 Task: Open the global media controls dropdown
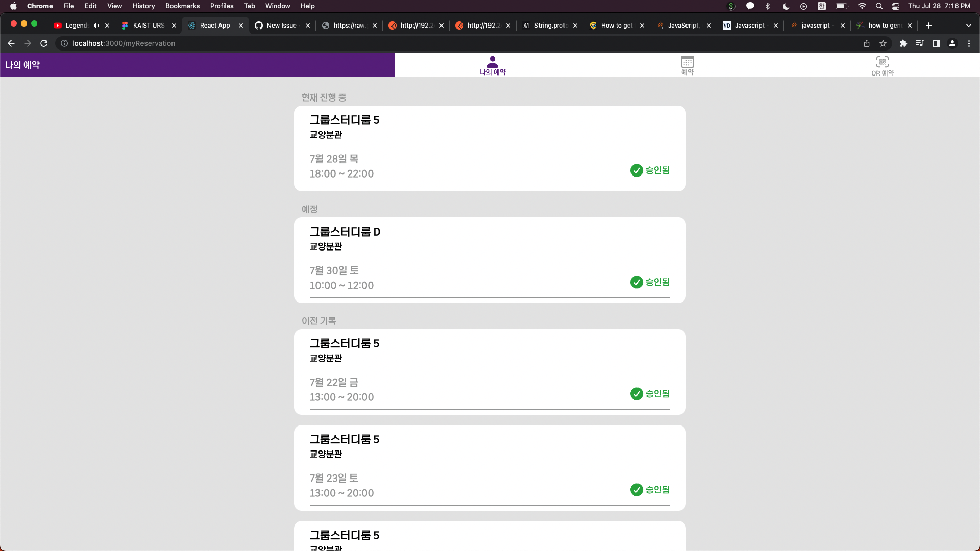pos(919,43)
